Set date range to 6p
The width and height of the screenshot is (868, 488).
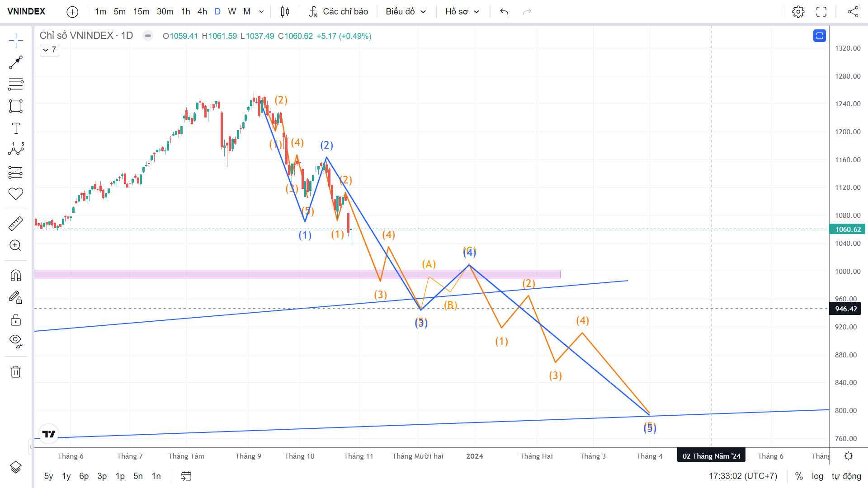tap(84, 476)
